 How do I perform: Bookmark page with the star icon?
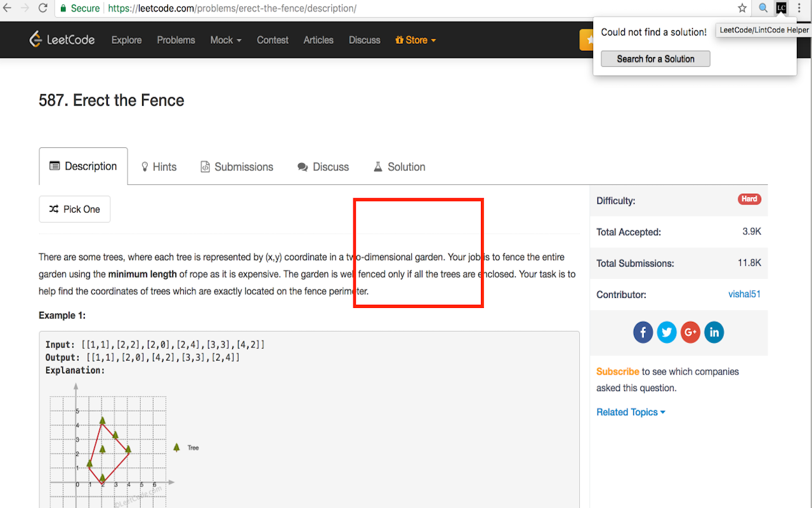742,8
